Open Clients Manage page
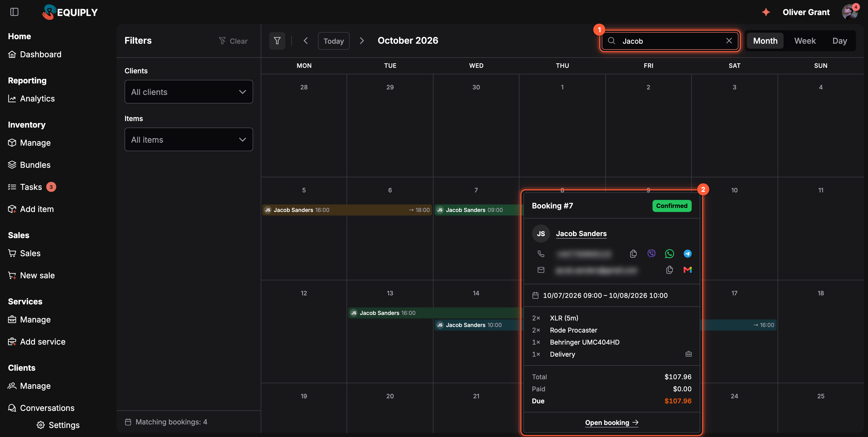The width and height of the screenshot is (868, 437). pos(29,386)
